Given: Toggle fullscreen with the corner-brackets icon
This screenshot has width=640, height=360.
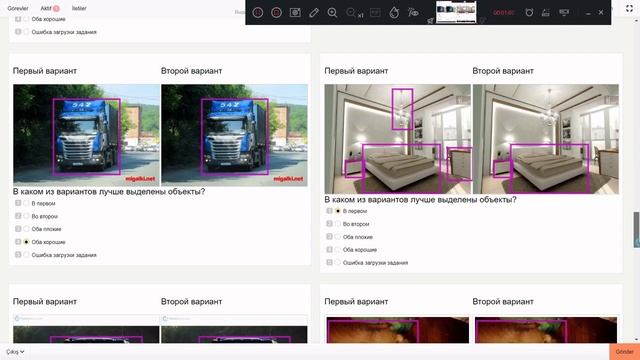Looking at the screenshot, I should tap(629, 8).
